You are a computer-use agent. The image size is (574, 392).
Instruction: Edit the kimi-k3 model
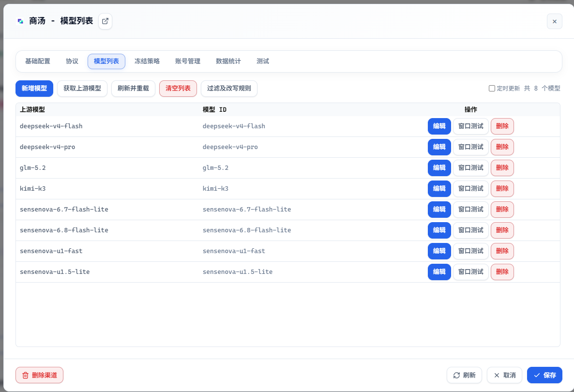coord(439,189)
